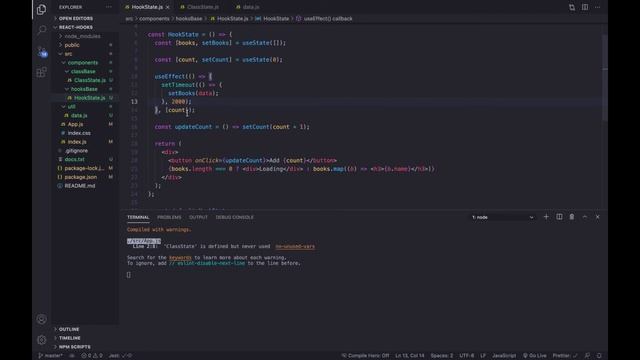
Task: Open notifications bell in status bar
Action: (599, 356)
